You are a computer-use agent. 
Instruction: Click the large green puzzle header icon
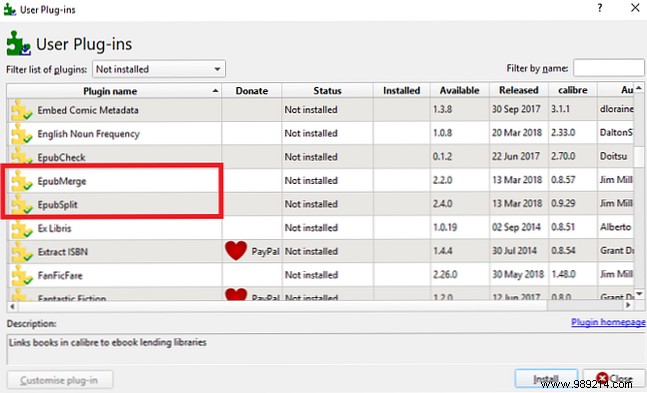point(19,43)
